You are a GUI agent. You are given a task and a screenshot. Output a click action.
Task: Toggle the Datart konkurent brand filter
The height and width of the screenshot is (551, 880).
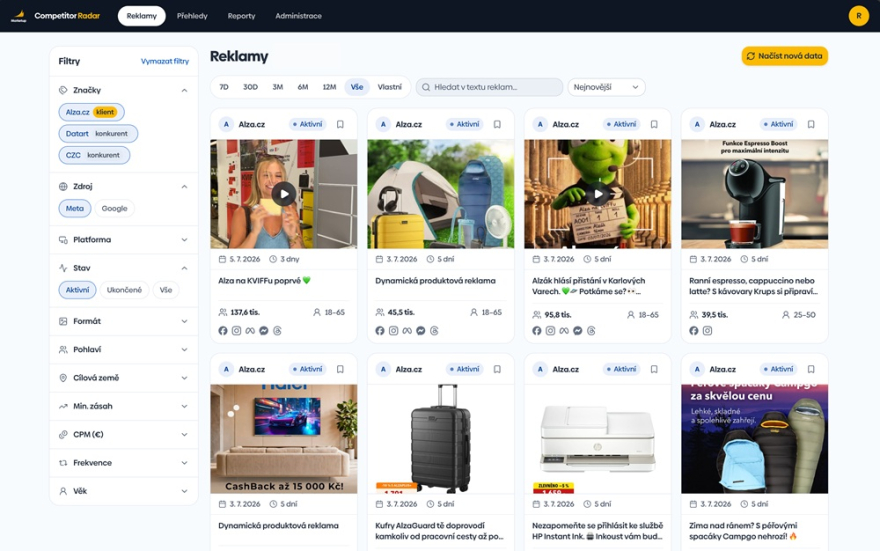pos(98,134)
